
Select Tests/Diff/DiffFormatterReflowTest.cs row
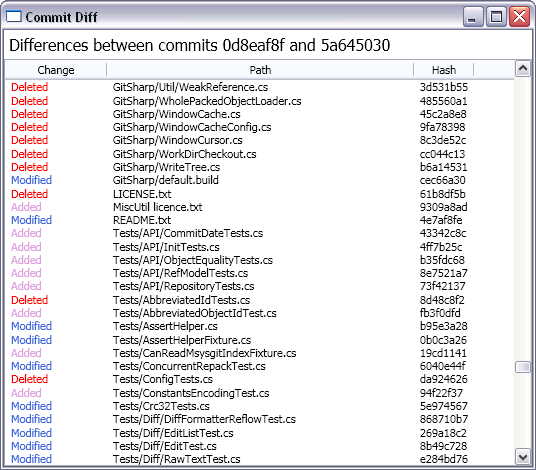259,419
